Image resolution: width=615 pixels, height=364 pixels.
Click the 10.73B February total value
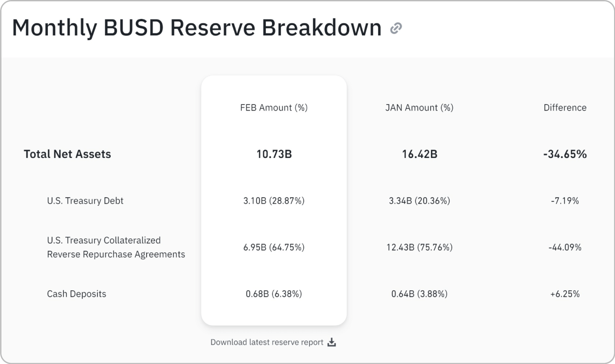click(274, 154)
